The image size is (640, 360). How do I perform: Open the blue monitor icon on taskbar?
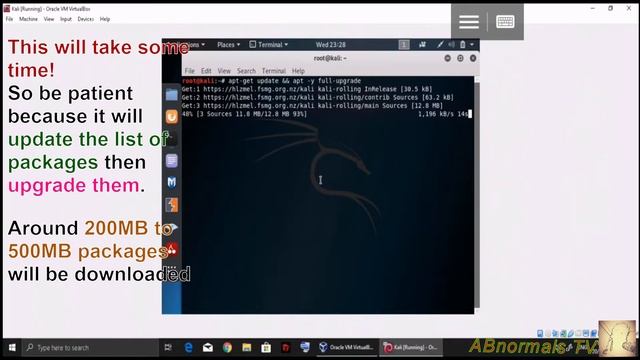(305, 348)
